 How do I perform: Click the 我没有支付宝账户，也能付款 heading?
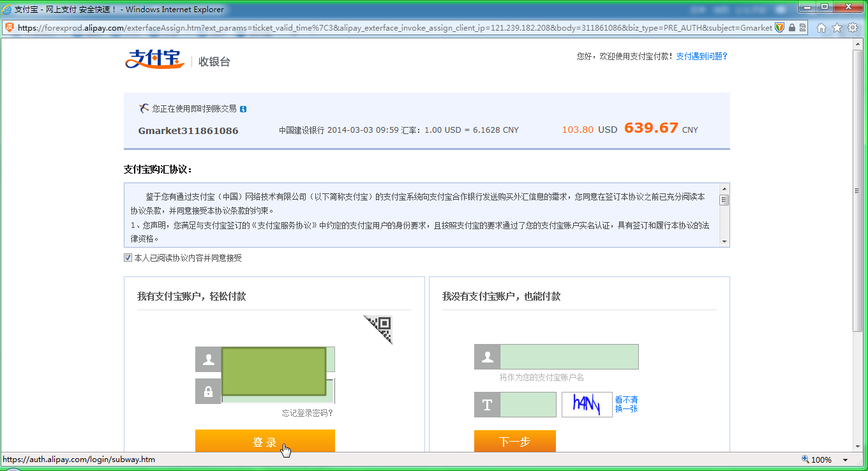click(x=502, y=296)
